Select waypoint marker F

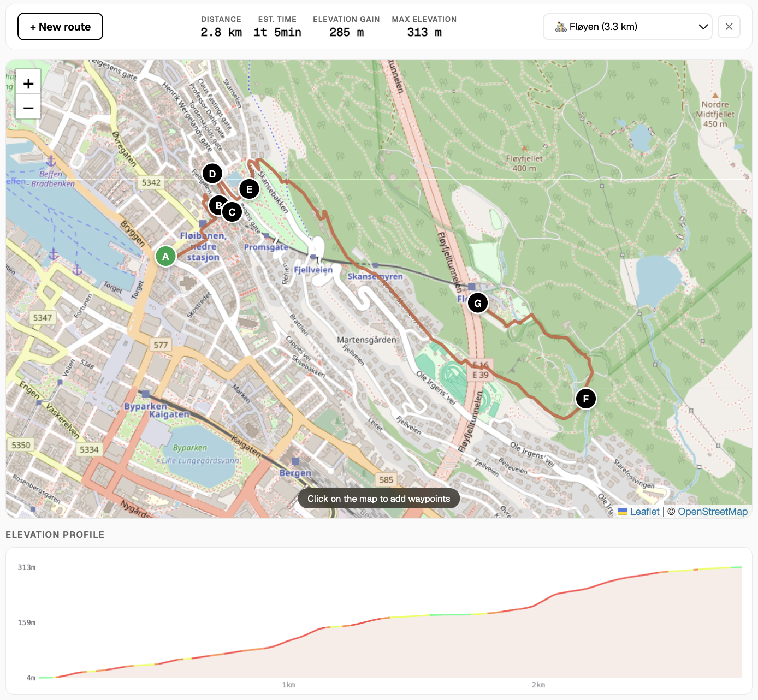coord(586,399)
